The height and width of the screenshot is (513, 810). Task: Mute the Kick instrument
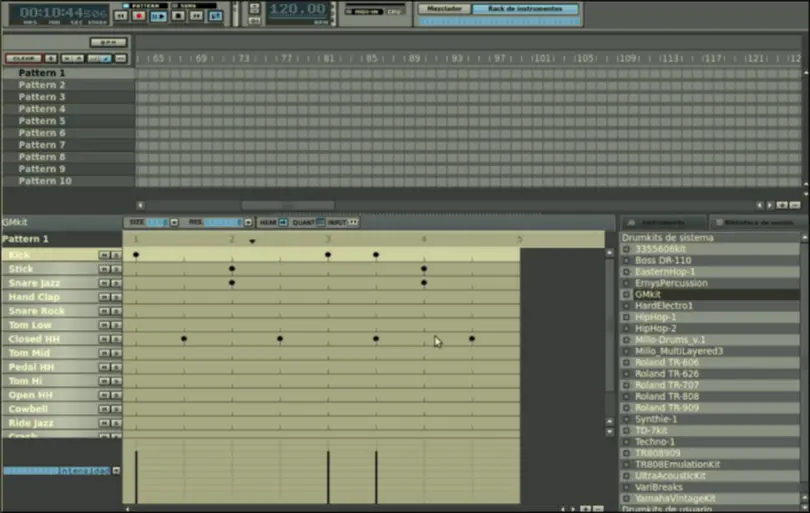103,255
